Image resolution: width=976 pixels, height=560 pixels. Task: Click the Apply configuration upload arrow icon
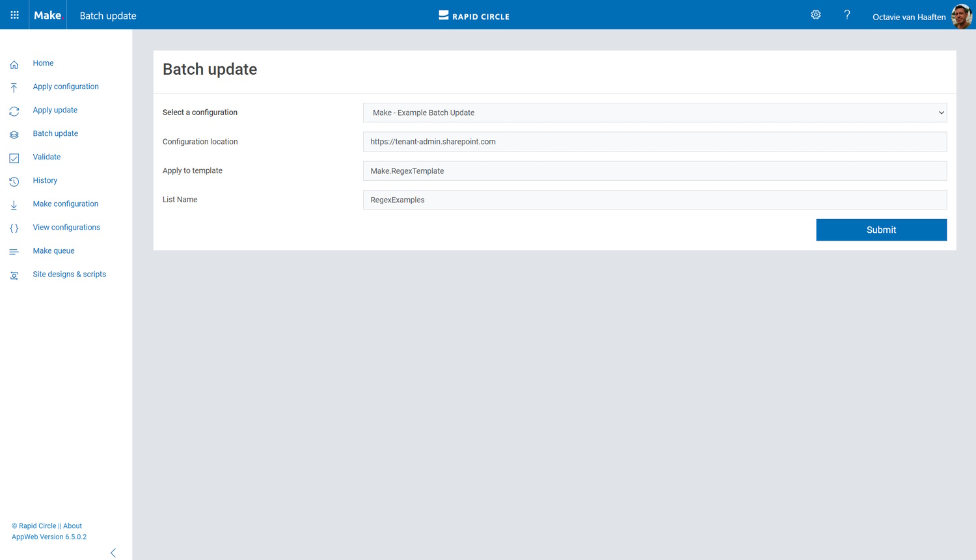[14, 88]
